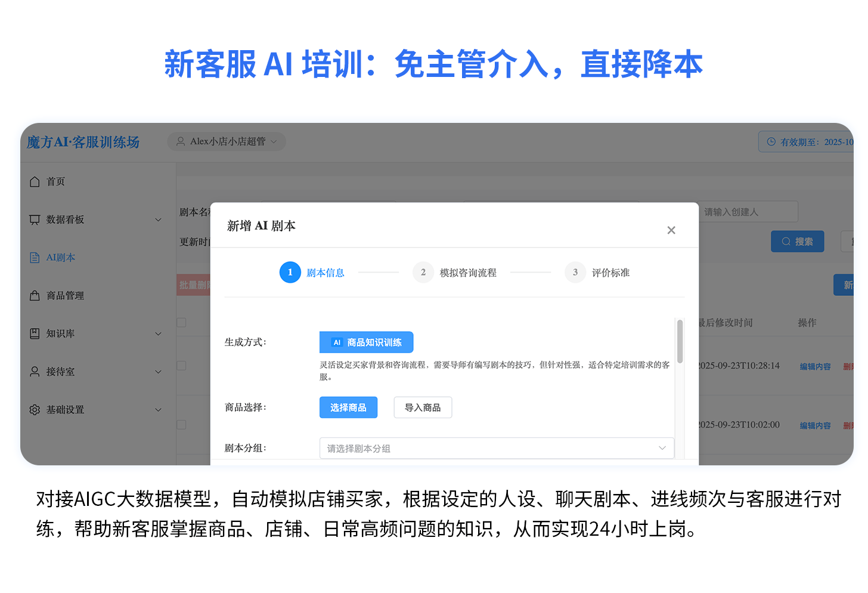This screenshot has width=868, height=593.
Task: Click the 知识库 book icon
Action: tap(35, 333)
